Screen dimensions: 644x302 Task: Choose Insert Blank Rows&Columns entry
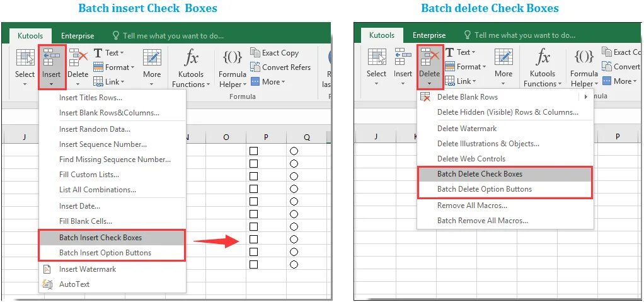coord(112,113)
